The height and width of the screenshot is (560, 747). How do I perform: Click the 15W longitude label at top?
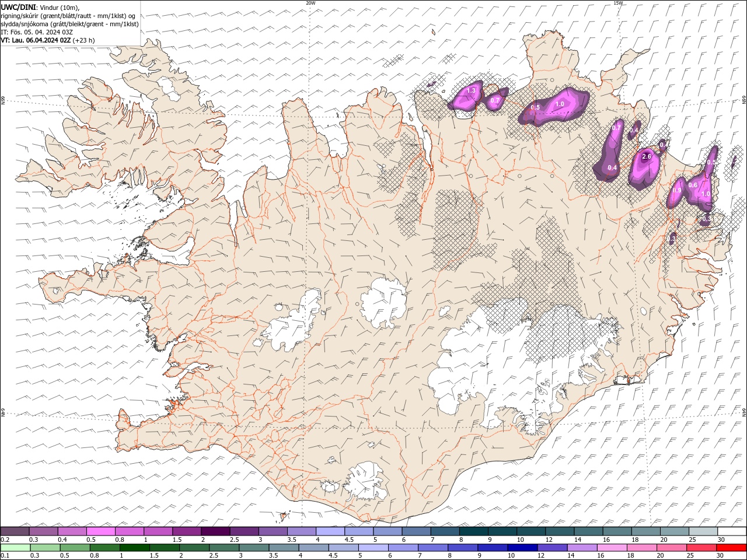(619, 3)
